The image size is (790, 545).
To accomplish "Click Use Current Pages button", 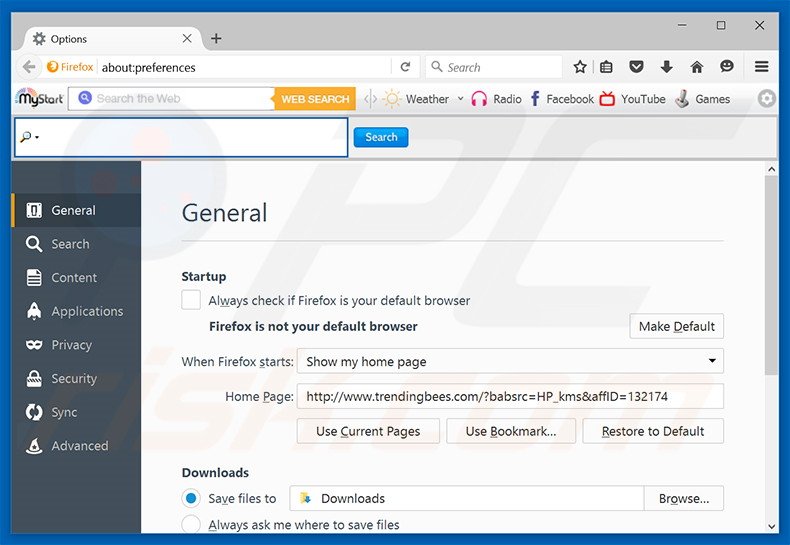I will tap(368, 431).
